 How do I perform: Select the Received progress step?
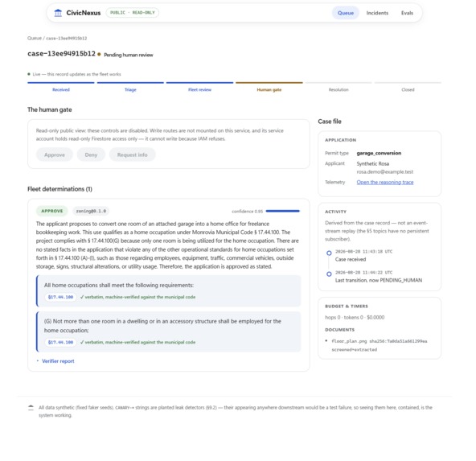(x=61, y=87)
